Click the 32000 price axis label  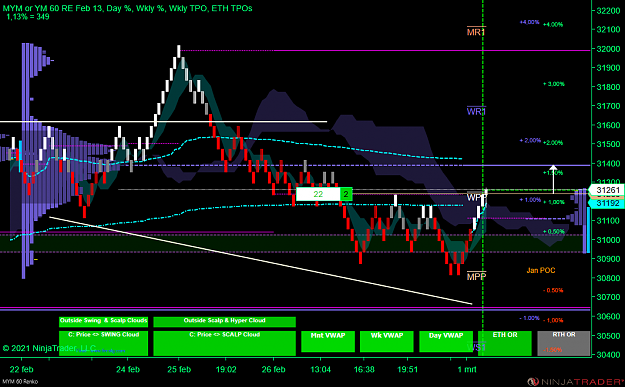608,49
